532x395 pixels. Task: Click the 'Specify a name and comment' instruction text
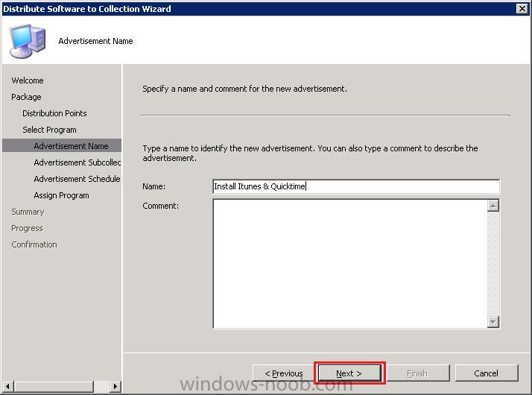click(x=244, y=89)
